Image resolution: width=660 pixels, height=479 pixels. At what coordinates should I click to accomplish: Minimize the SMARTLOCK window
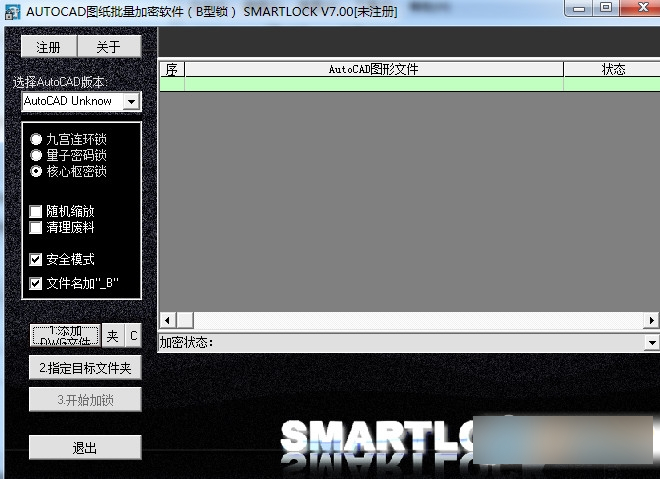(580, 8)
